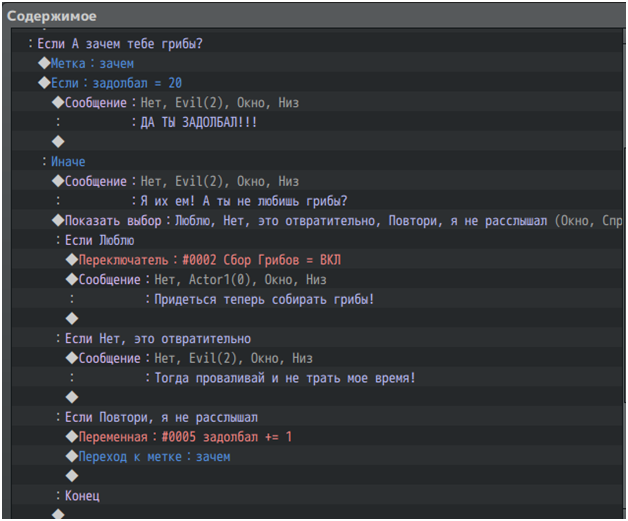The image size is (628, 521).
Task: Click the diamond before 'Переключатель: #0002 Сбор Грибов'
Action: tap(72, 260)
